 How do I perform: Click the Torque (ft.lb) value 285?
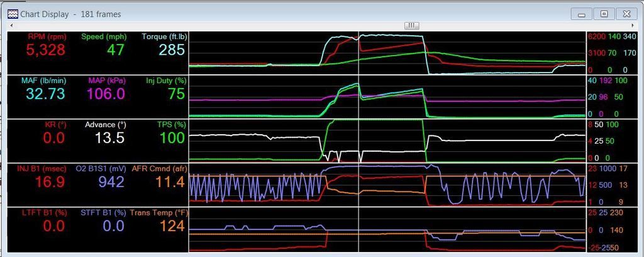[171, 50]
